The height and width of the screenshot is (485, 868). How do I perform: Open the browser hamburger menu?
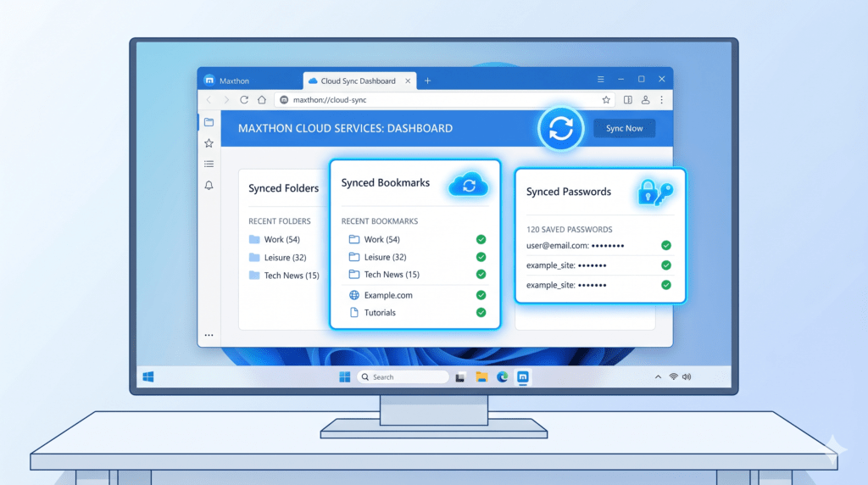(x=601, y=79)
